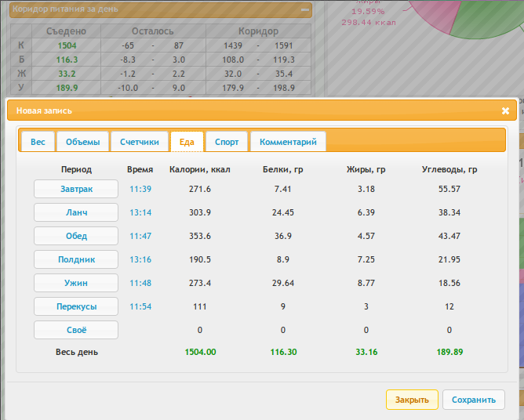Go to the Спорт tab

point(227,142)
